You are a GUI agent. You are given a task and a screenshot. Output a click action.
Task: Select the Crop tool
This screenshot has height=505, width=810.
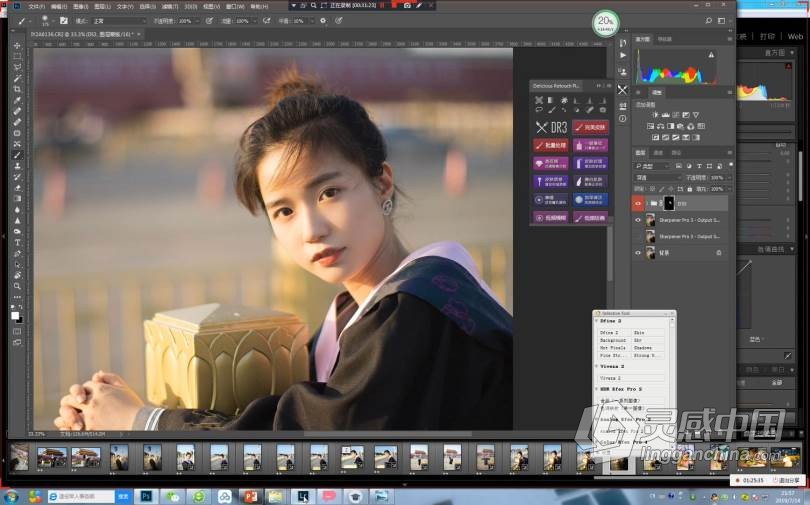point(17,89)
